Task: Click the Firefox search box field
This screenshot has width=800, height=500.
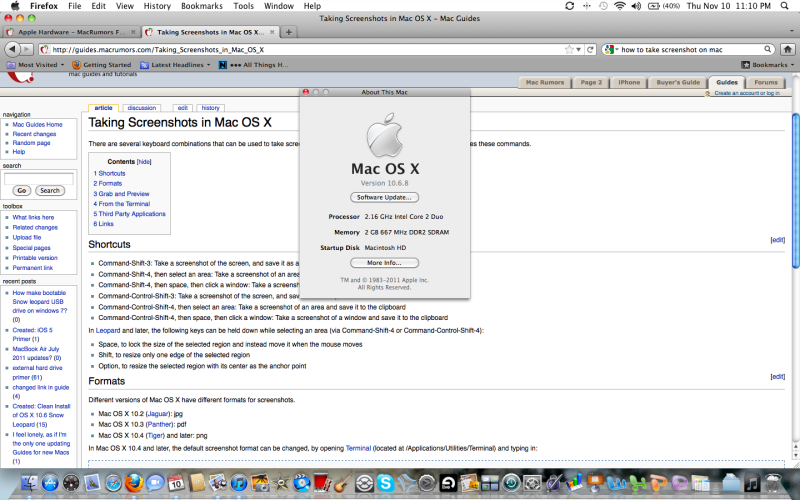Action: click(689, 49)
